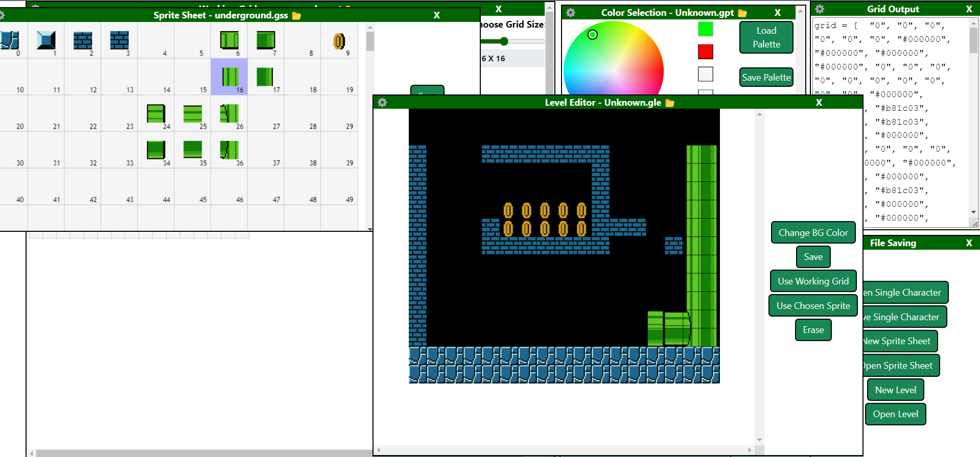This screenshot has height=457, width=980.
Task: Open Grid Output settings gear
Action: (x=820, y=9)
